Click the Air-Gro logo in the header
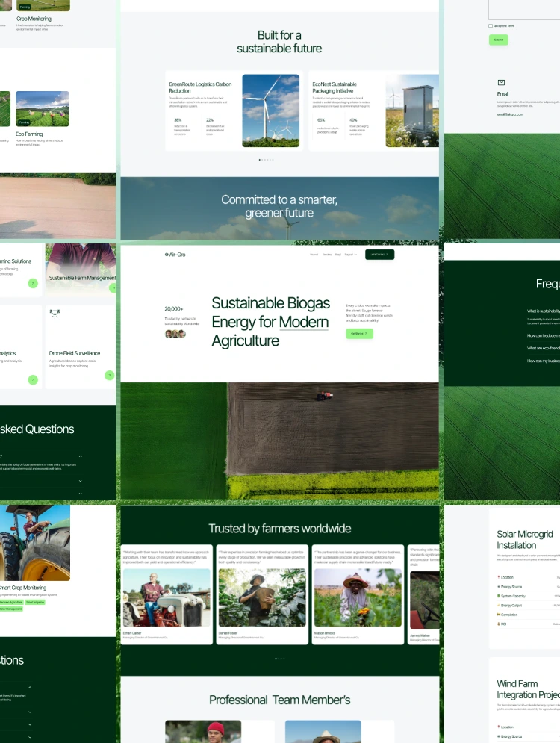The height and width of the screenshot is (743, 560). 175,255
